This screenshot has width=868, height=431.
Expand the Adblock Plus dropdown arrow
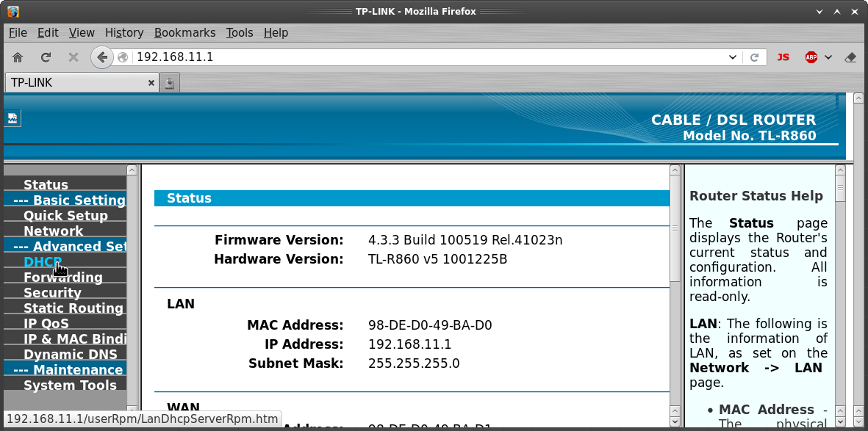click(x=828, y=57)
